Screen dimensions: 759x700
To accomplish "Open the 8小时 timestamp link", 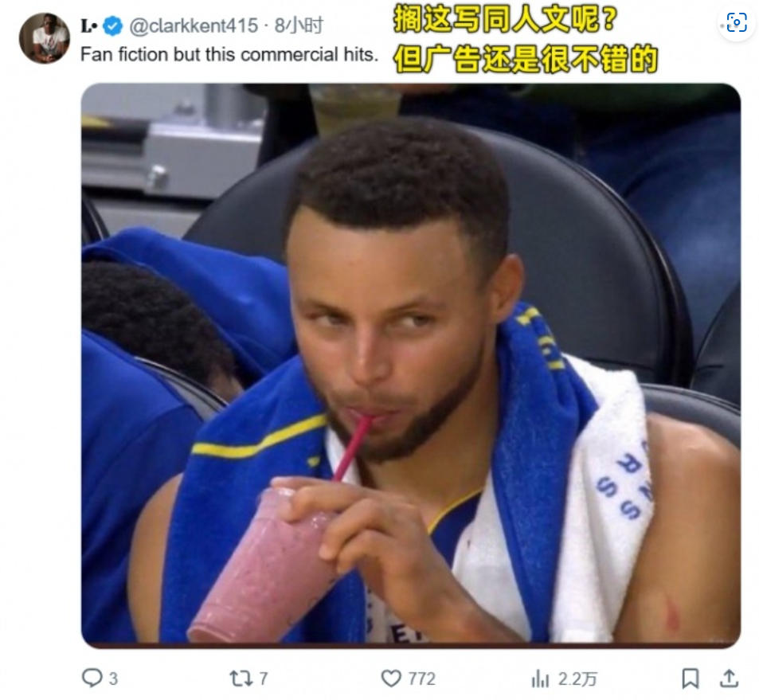I will click(299, 25).
